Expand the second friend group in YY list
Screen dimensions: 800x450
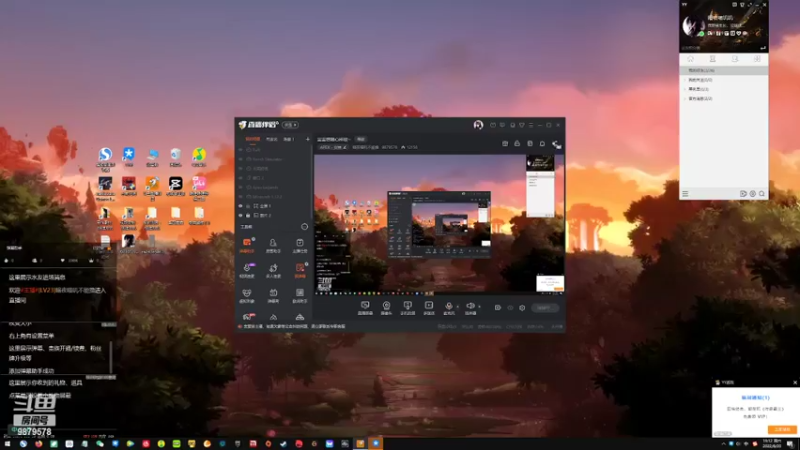685,80
